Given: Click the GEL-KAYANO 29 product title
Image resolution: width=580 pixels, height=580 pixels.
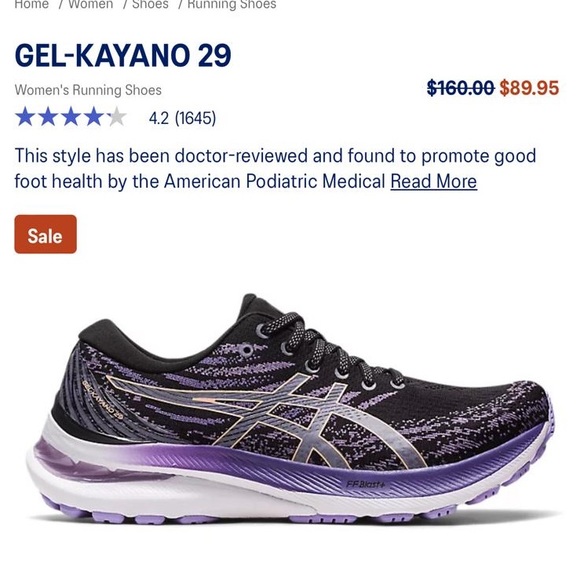Looking at the screenshot, I should coord(123,55).
